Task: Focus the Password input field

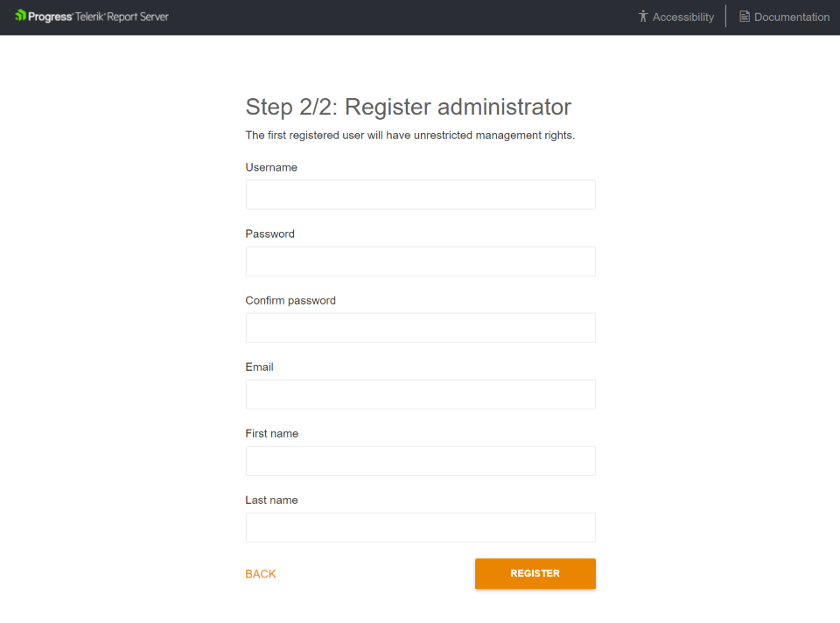Action: pos(421,262)
